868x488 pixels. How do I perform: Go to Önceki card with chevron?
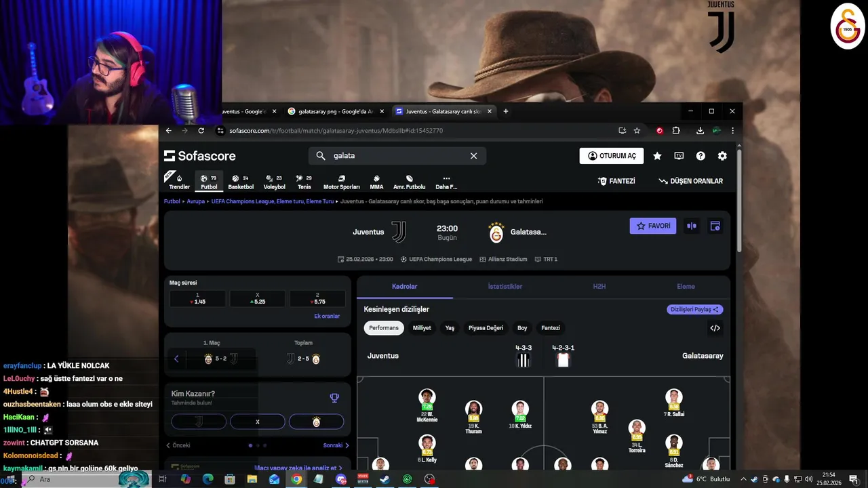click(x=178, y=445)
